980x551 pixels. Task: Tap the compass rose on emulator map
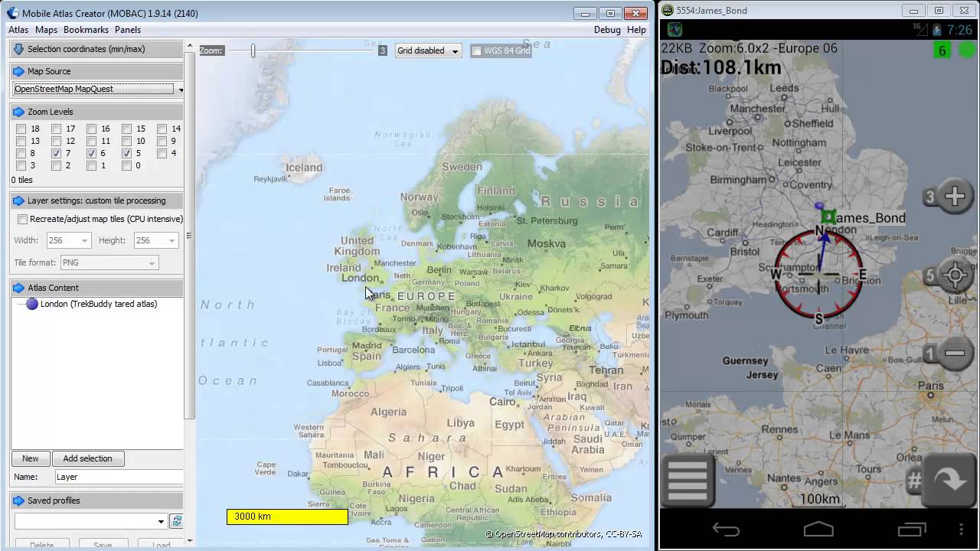818,273
